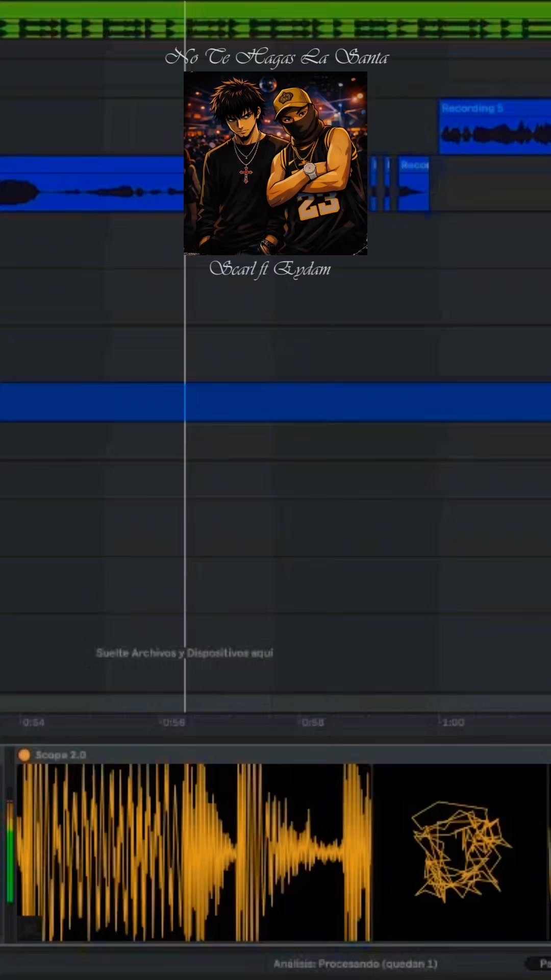551x980 pixels.
Task: Select the blue audio clip left of the cover art
Action: tap(92, 184)
